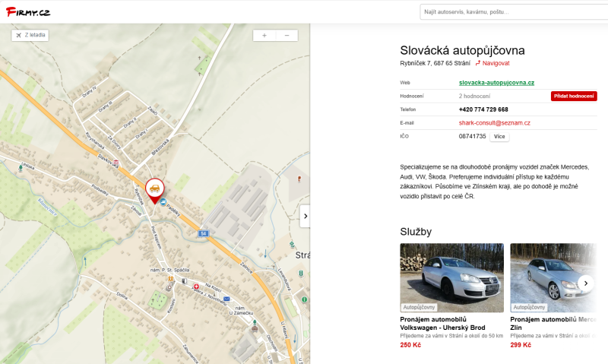The width and height of the screenshot is (608, 364).
Task: Click the route 54 road shield
Action: click(x=203, y=233)
